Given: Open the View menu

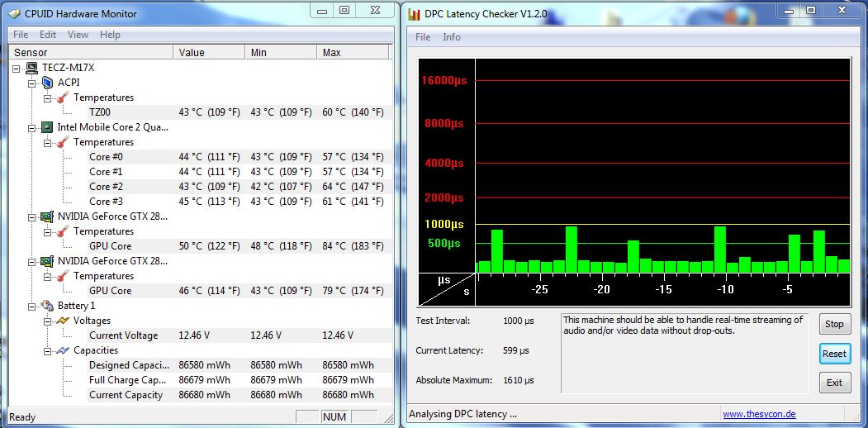Looking at the screenshot, I should 78,35.
